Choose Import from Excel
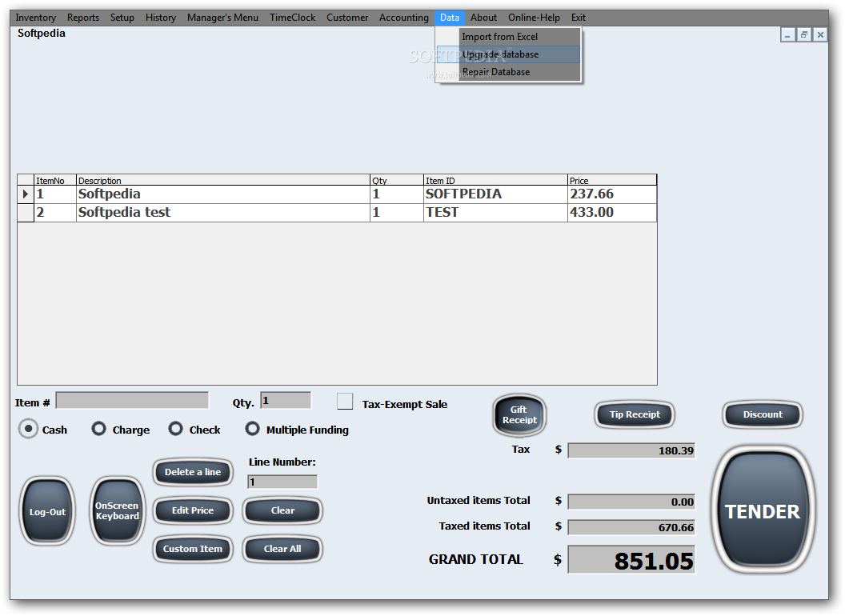This screenshot has height=616, width=845. (508, 37)
